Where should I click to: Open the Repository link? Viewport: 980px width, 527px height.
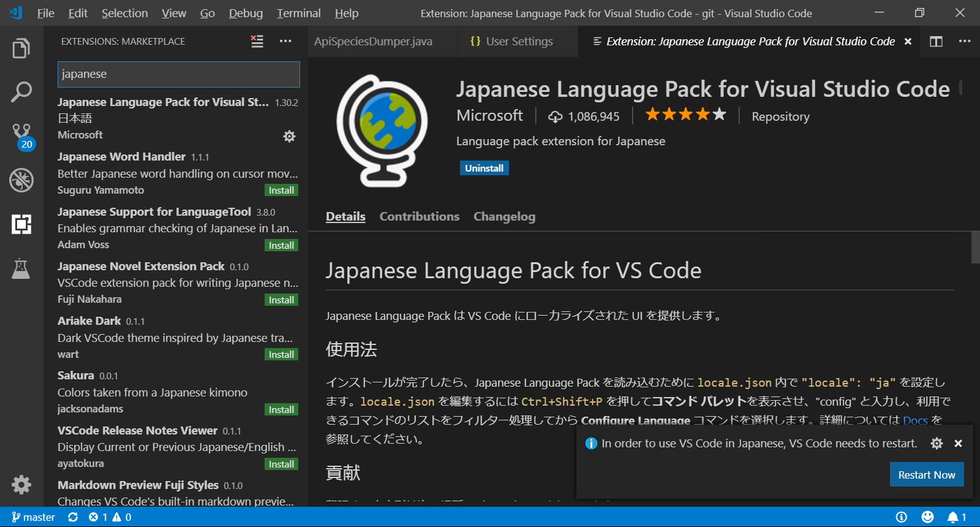[x=780, y=116]
